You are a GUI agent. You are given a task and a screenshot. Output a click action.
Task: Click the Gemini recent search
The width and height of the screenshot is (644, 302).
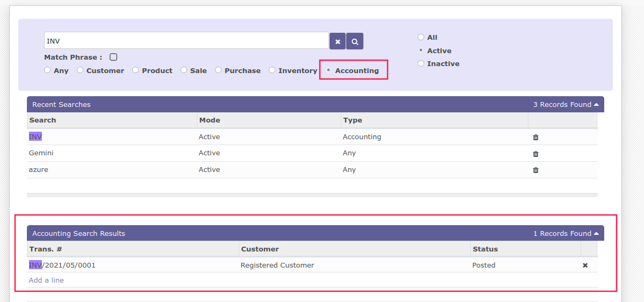[x=41, y=153]
